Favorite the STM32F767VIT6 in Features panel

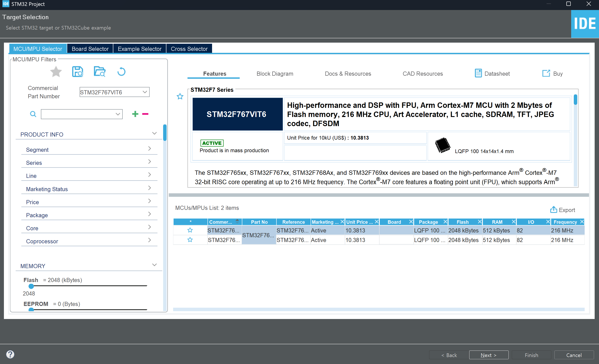[x=180, y=97]
